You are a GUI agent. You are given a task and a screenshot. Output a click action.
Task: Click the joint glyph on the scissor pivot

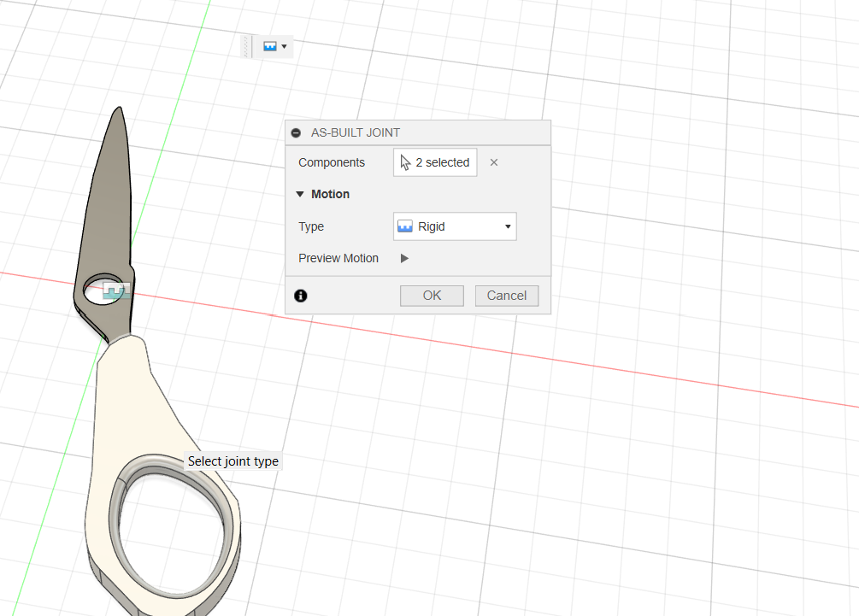[116, 291]
